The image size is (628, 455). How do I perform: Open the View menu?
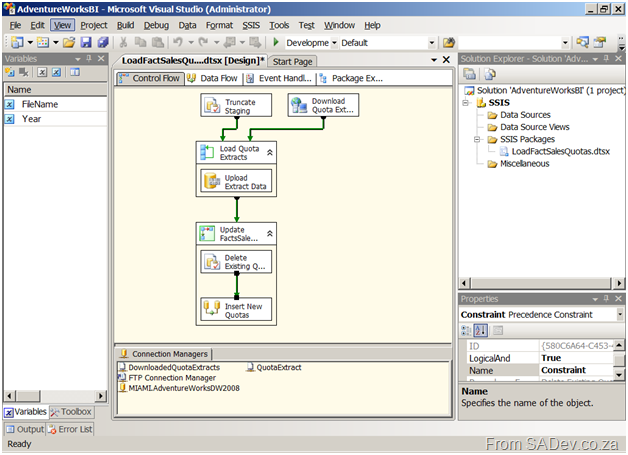coord(62,25)
